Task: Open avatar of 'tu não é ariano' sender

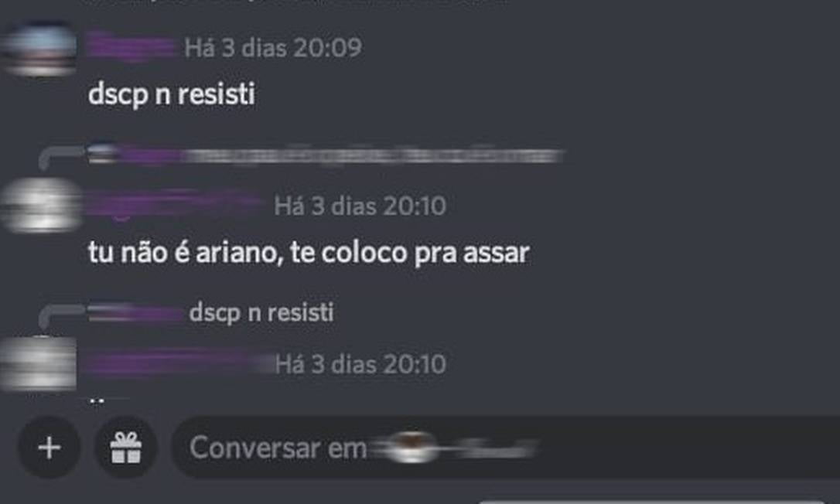Action: tap(41, 205)
